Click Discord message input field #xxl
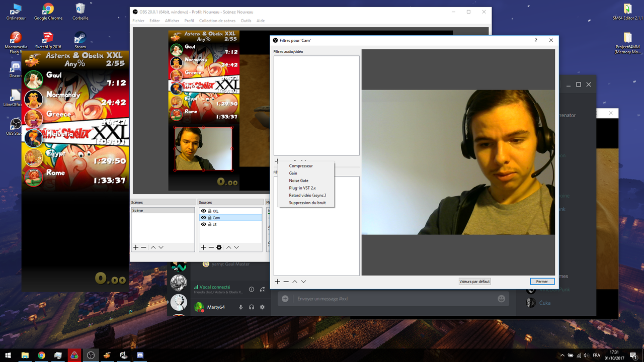The height and width of the screenshot is (362, 644). 394,299
